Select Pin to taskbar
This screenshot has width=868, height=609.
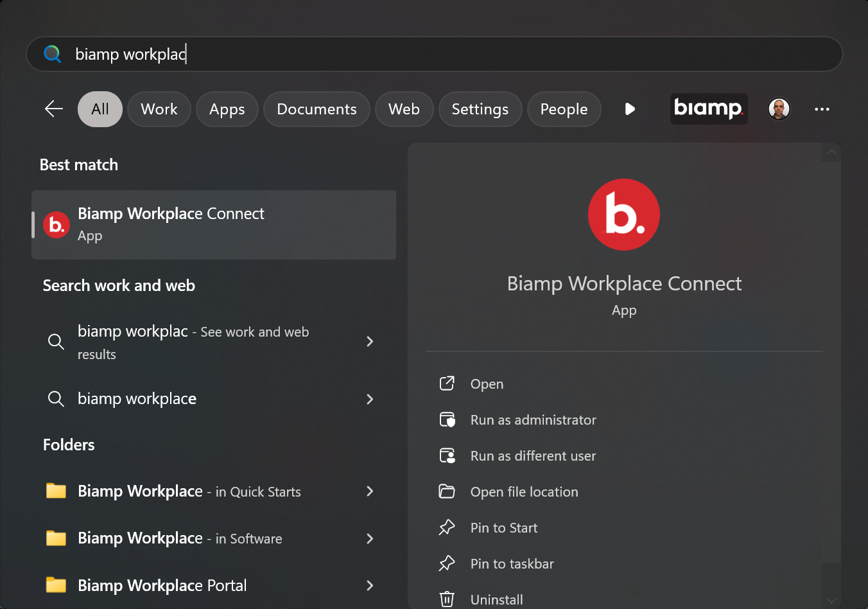tap(512, 563)
